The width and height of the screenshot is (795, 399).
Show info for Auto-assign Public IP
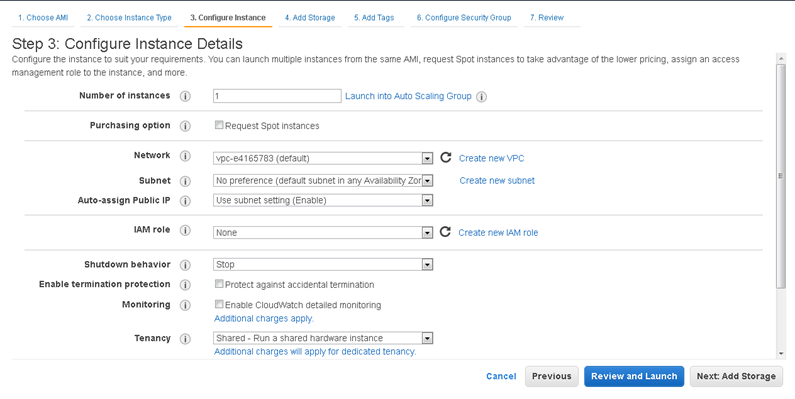coord(185,201)
